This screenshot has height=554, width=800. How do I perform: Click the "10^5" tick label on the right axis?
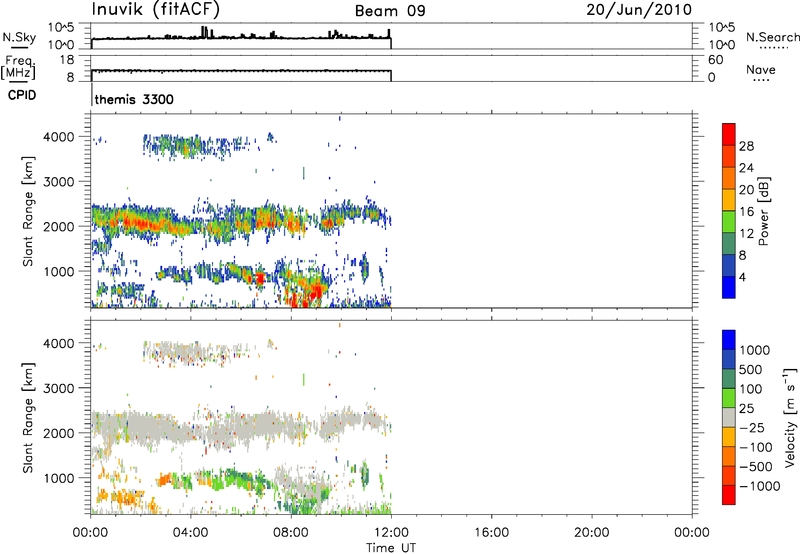[721, 28]
